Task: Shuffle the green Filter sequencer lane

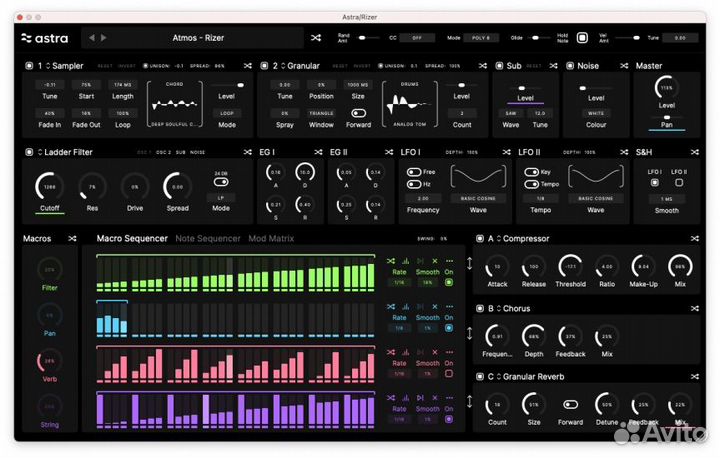Action: 391,261
